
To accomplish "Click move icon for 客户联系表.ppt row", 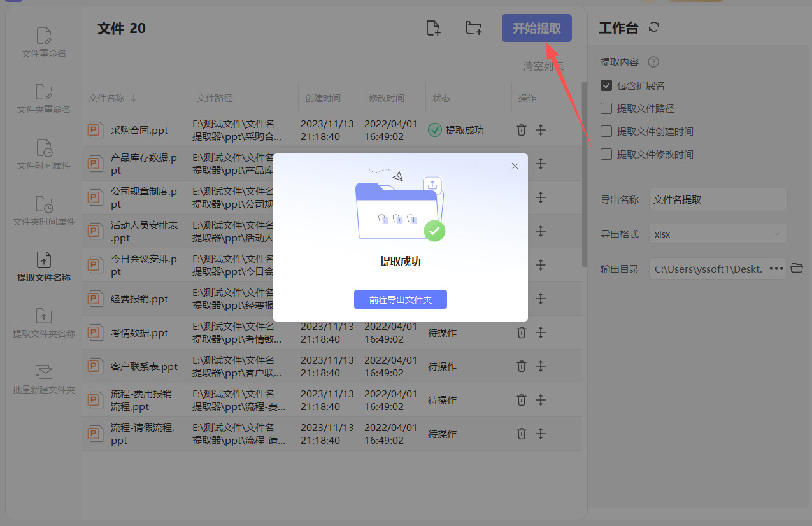I will click(541, 366).
